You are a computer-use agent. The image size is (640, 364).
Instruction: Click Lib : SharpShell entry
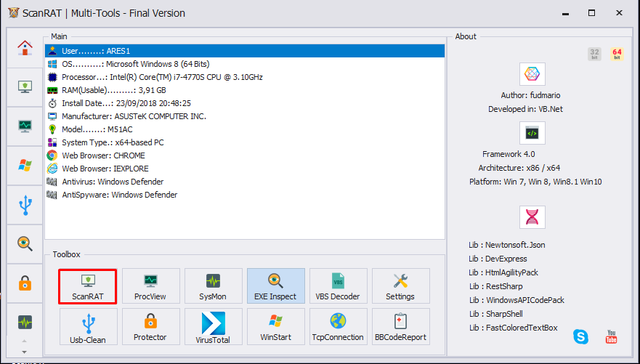(496, 314)
